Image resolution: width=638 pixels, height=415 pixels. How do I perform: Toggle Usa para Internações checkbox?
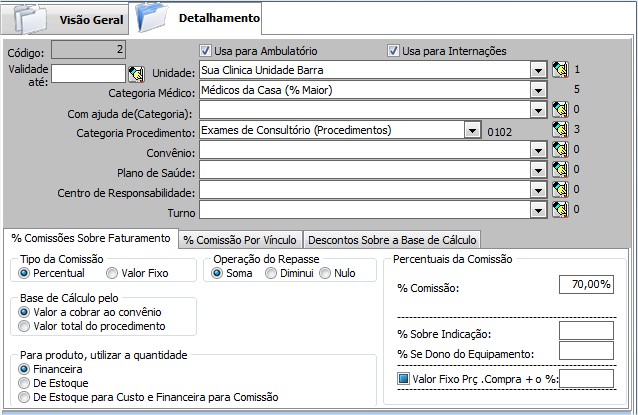point(394,51)
